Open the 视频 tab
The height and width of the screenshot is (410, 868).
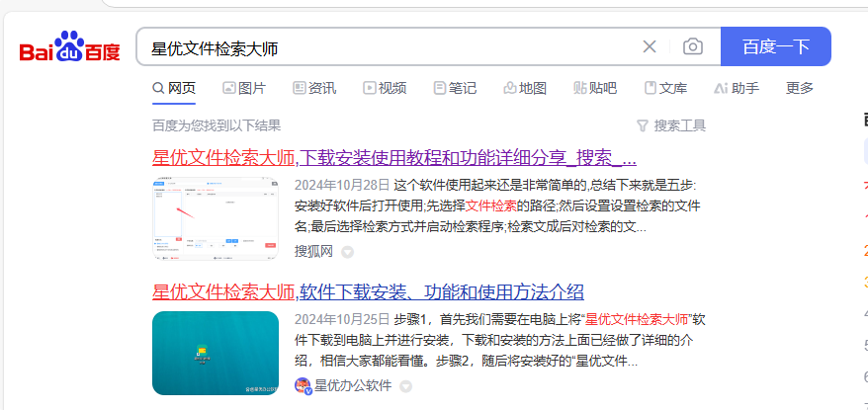[x=385, y=88]
